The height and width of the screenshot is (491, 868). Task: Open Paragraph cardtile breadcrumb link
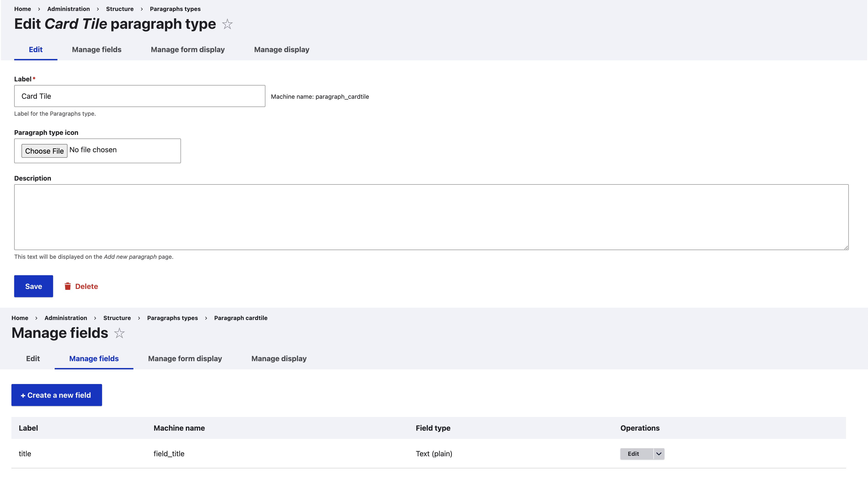coord(241,318)
